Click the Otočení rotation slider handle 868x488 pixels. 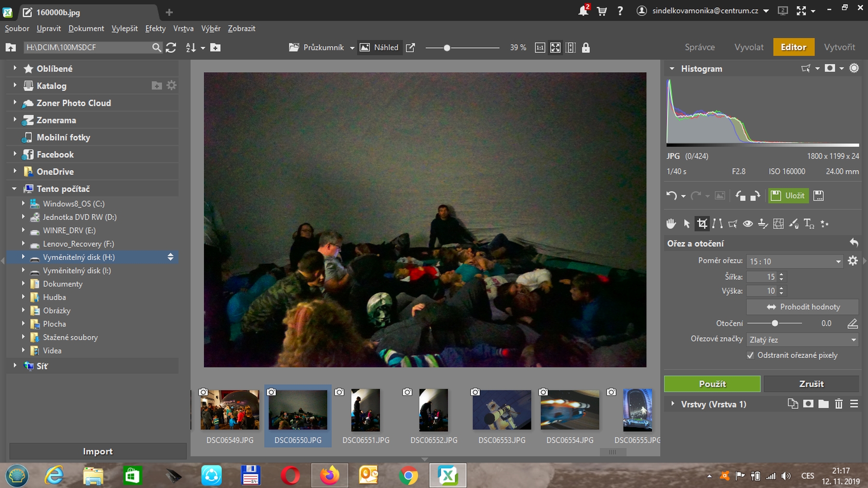774,324
